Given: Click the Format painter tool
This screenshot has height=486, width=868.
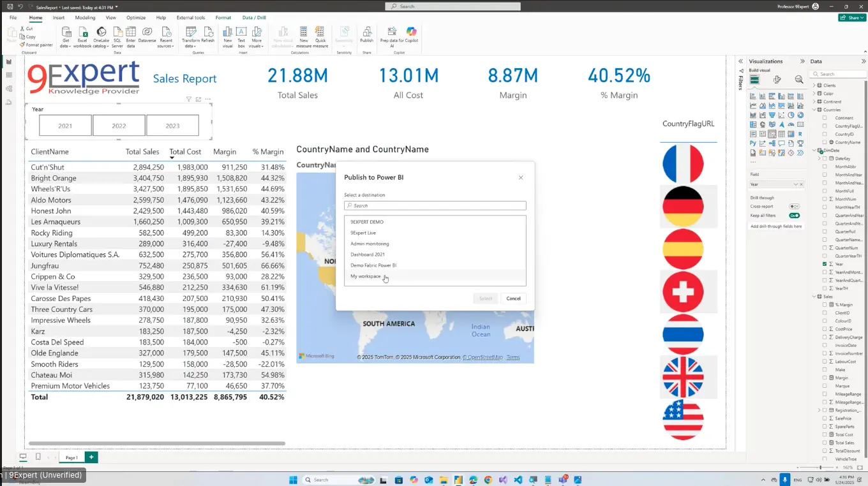Looking at the screenshot, I should 36,45.
